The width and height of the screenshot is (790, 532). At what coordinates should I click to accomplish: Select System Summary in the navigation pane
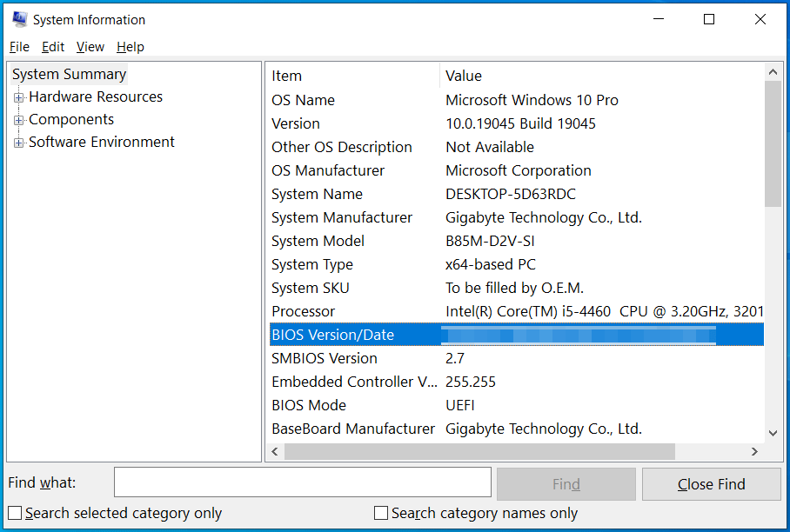click(x=69, y=74)
